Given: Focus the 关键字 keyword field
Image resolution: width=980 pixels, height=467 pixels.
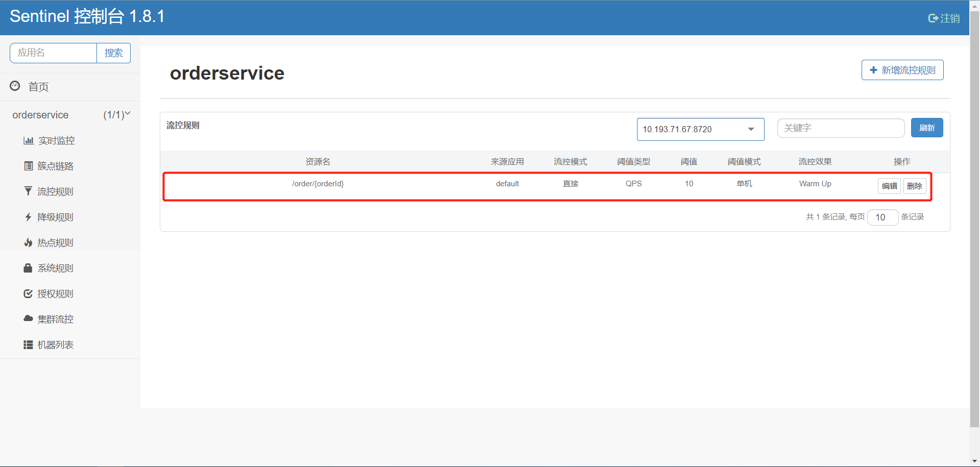Looking at the screenshot, I should coord(841,128).
